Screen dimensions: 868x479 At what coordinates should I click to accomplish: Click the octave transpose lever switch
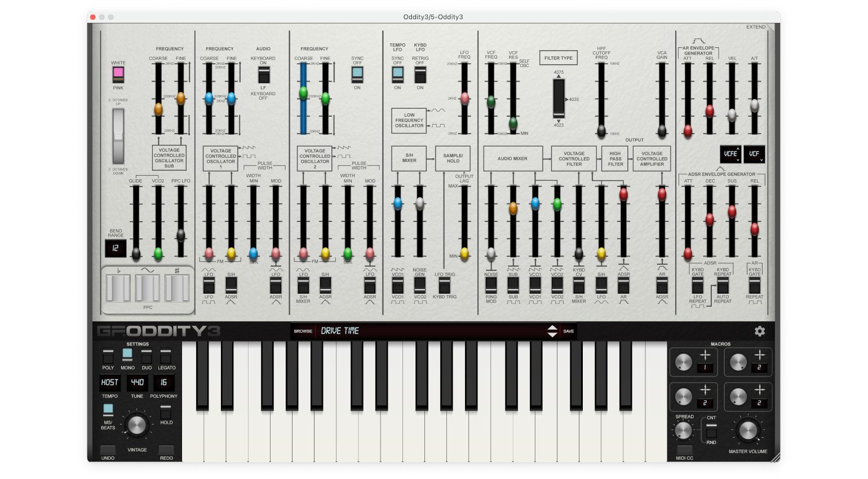click(118, 136)
